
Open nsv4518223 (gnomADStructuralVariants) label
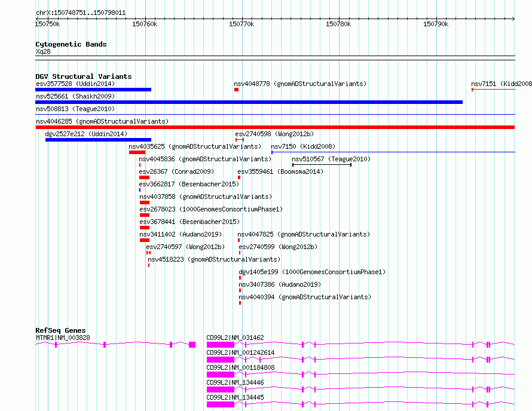click(214, 259)
